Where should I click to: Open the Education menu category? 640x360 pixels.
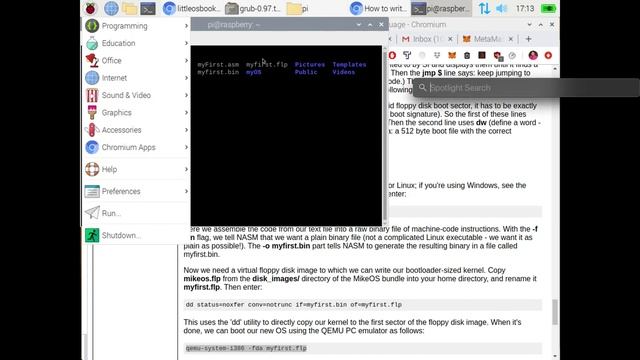(136, 43)
